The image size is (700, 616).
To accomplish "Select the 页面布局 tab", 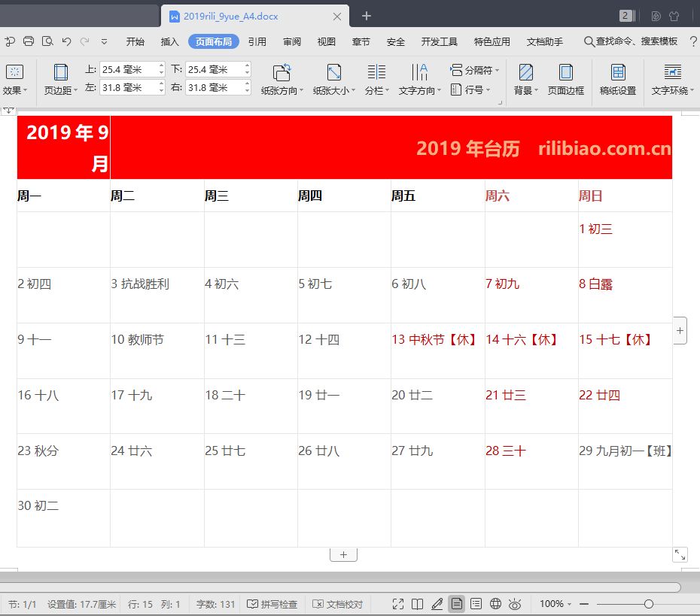I will click(x=214, y=41).
